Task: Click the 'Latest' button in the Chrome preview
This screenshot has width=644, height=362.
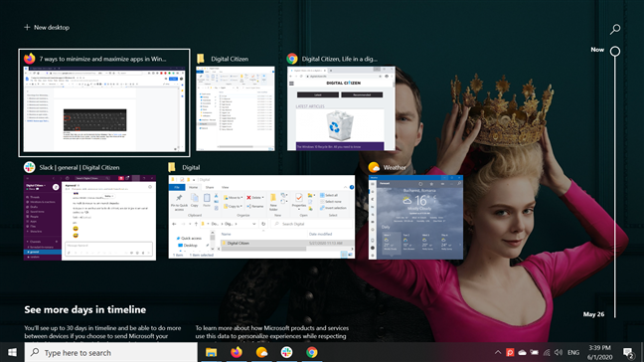Action: coord(318,94)
